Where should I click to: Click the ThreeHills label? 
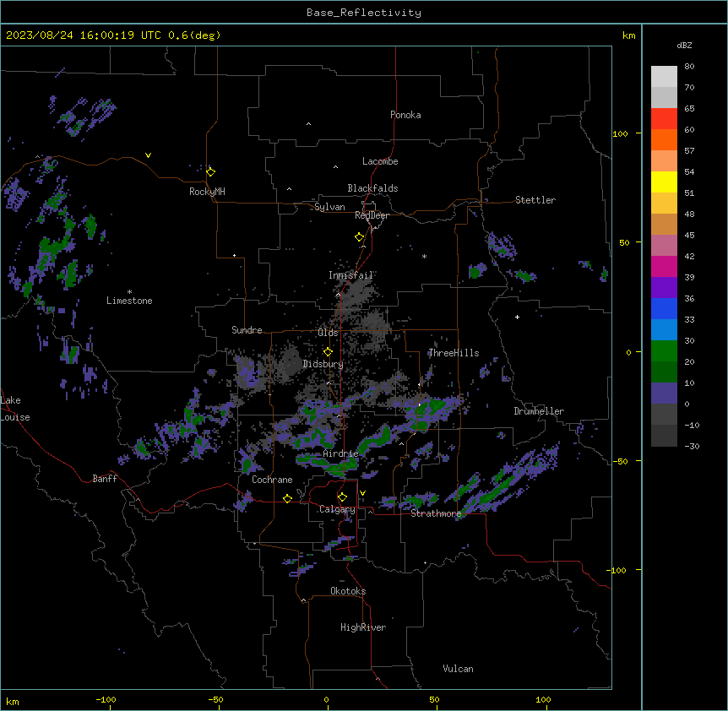pos(454,353)
